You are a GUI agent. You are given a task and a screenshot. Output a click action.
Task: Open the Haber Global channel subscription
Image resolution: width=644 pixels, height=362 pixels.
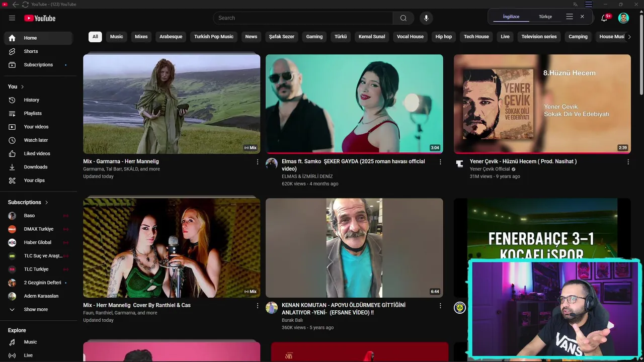pos(38,242)
